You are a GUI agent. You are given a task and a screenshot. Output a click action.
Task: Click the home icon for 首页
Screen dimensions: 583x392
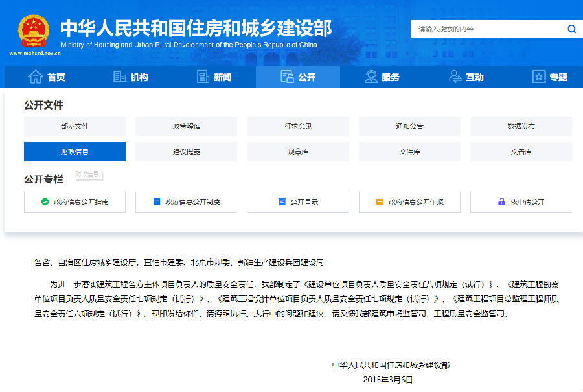coord(35,77)
